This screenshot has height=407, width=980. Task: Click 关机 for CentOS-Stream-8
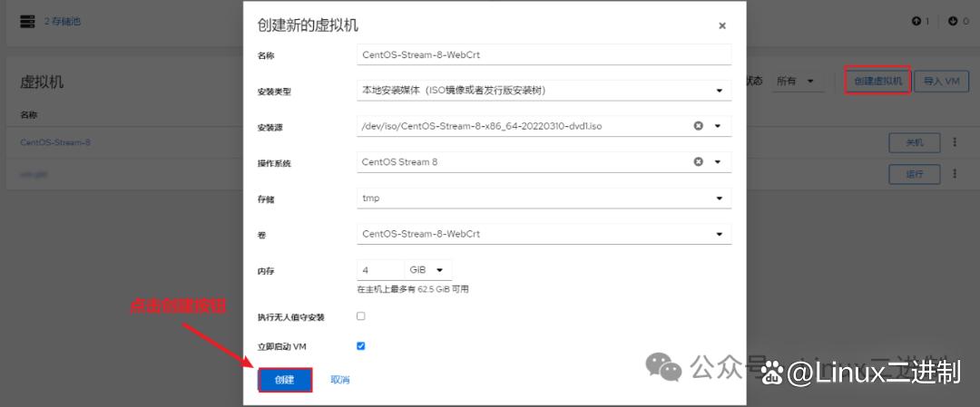click(915, 142)
